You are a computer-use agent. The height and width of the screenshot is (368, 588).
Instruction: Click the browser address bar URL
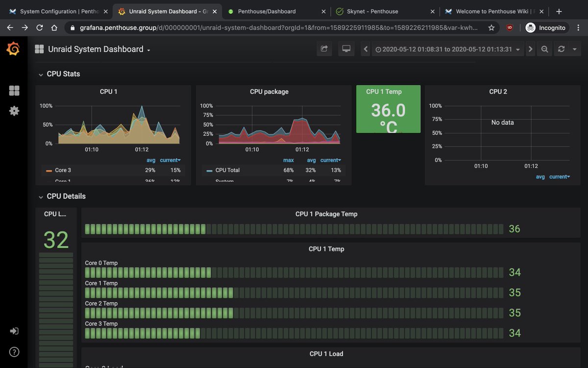point(278,28)
